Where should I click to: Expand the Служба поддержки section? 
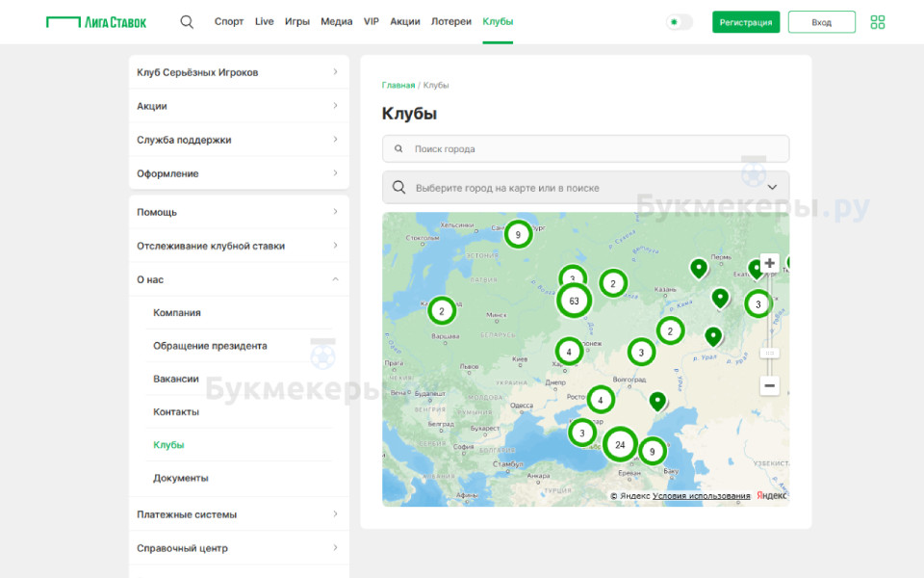[x=239, y=140]
